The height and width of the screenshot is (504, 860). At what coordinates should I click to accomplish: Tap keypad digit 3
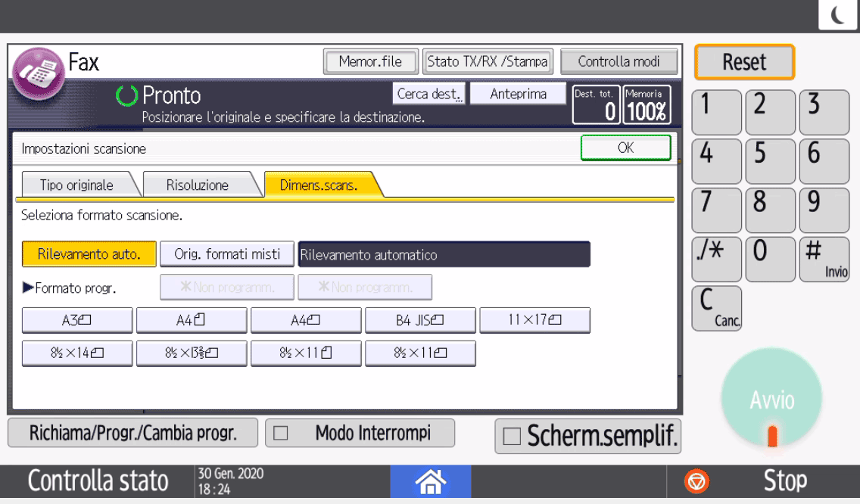(x=824, y=113)
